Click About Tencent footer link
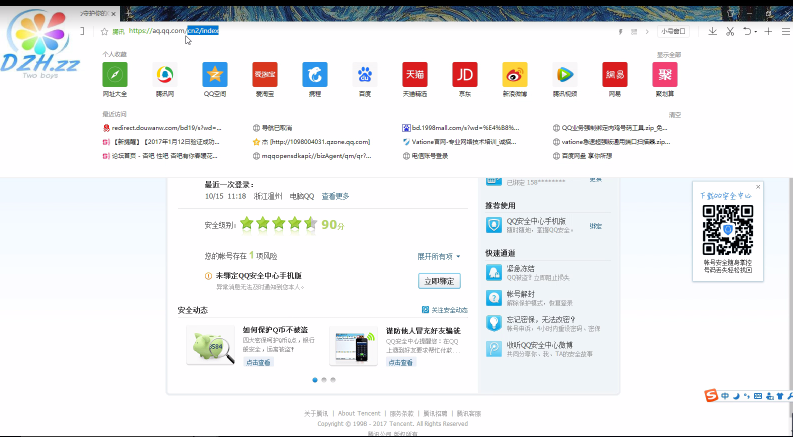793x437 pixels. click(359, 413)
